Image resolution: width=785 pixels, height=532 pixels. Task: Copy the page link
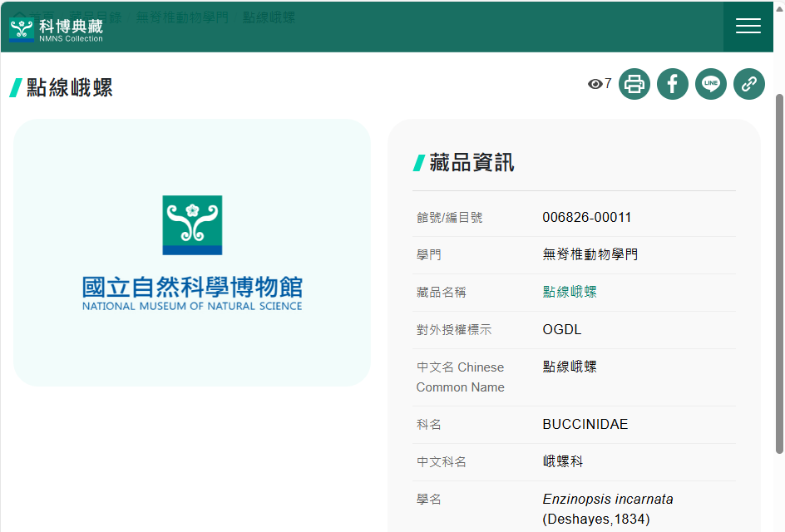[x=749, y=84]
